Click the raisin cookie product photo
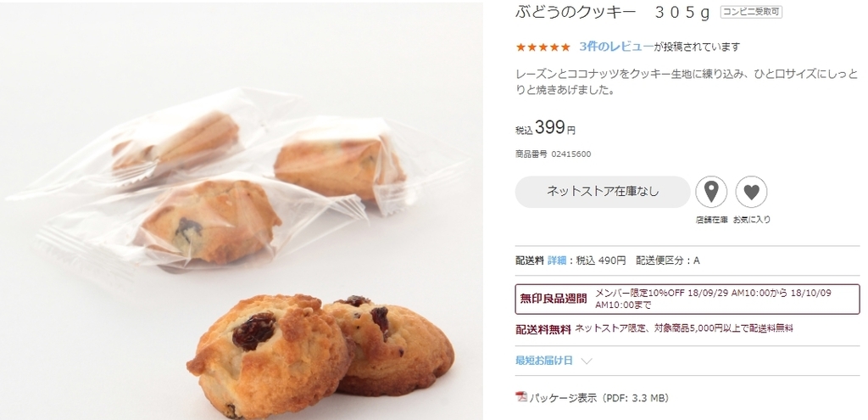This screenshot has width=868, height=420. 242,210
